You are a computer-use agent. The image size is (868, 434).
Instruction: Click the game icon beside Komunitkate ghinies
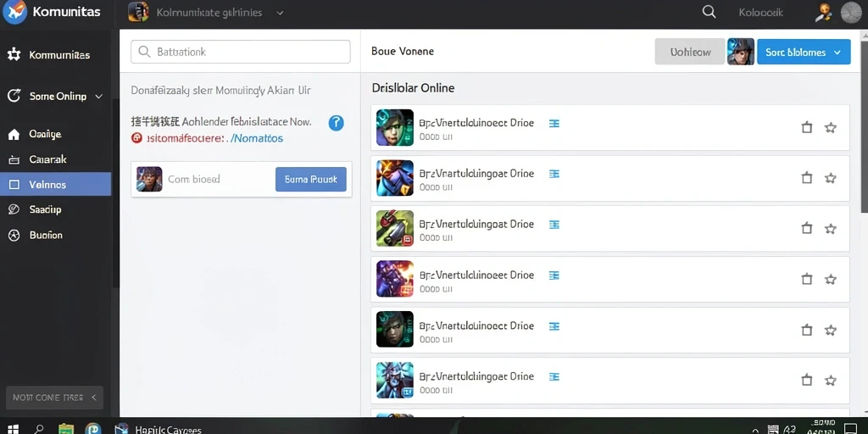click(x=138, y=12)
